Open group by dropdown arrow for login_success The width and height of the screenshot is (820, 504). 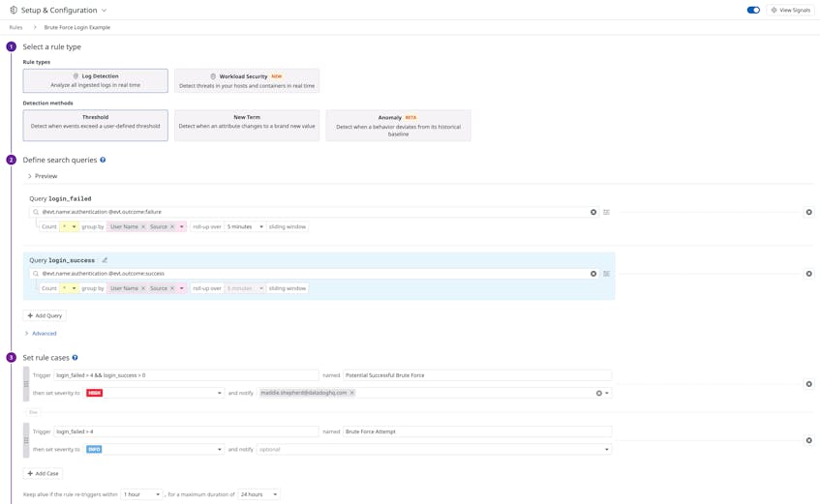pos(181,288)
